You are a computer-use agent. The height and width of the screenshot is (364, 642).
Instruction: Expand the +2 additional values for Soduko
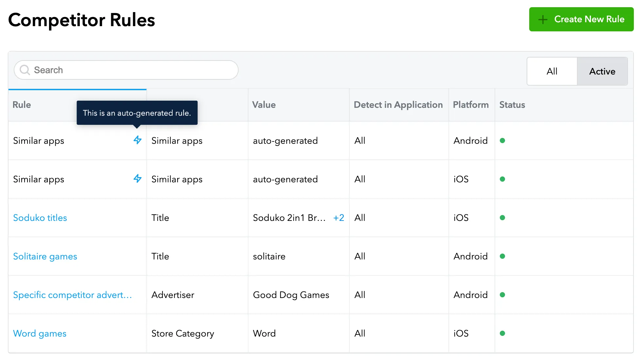coord(338,218)
